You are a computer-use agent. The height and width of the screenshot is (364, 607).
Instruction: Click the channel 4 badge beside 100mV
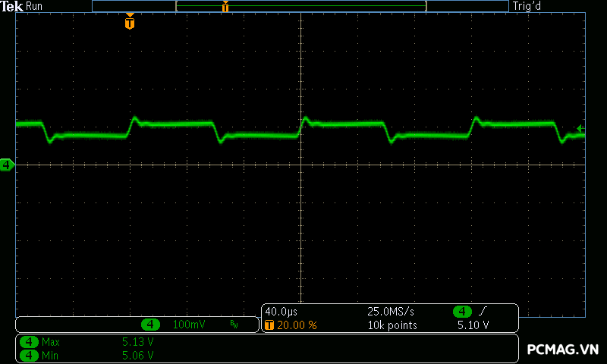[151, 325]
